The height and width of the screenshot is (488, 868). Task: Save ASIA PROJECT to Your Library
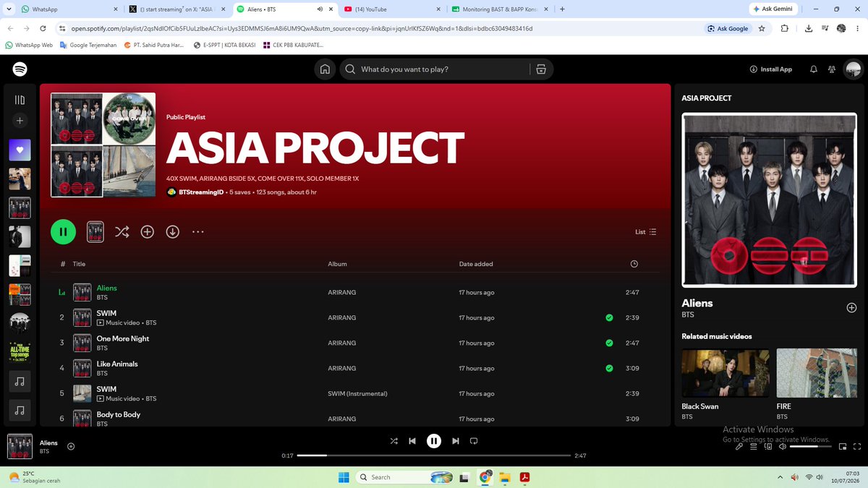(x=147, y=231)
